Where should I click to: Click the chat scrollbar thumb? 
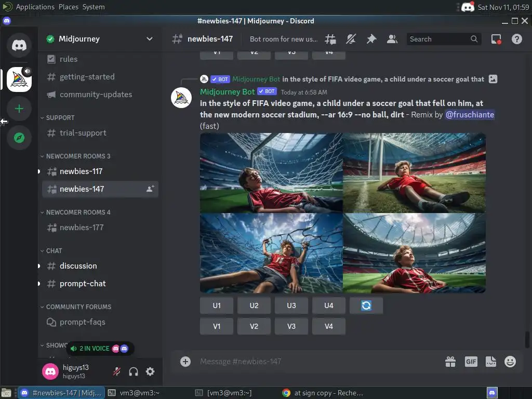click(527, 340)
